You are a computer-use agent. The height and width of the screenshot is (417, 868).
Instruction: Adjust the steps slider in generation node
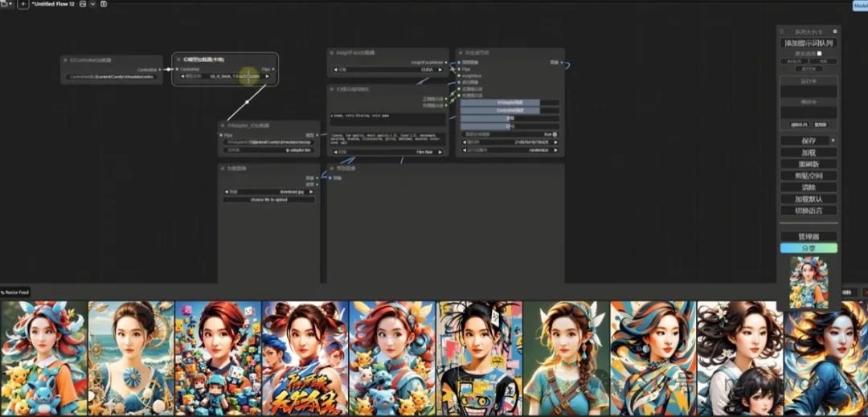(510, 118)
